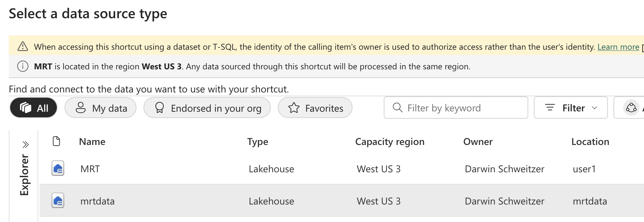Screen dimensions: 644x222
Task: Sort by the Capacity region column
Action: pos(390,141)
